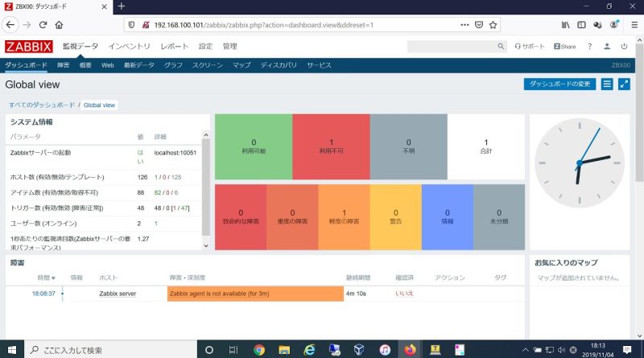Screen dimensions: 644x358
Task: Open Task View on the taskbar
Action: [x=233, y=350]
